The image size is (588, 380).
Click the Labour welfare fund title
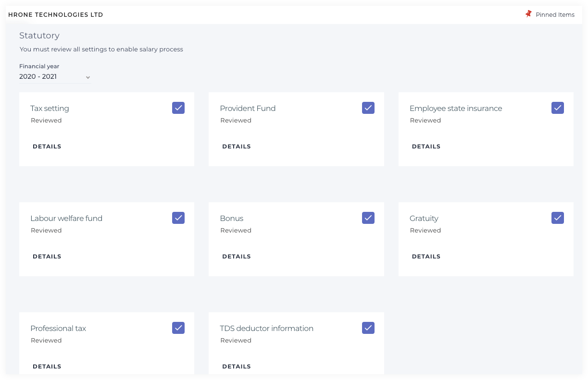(66, 219)
